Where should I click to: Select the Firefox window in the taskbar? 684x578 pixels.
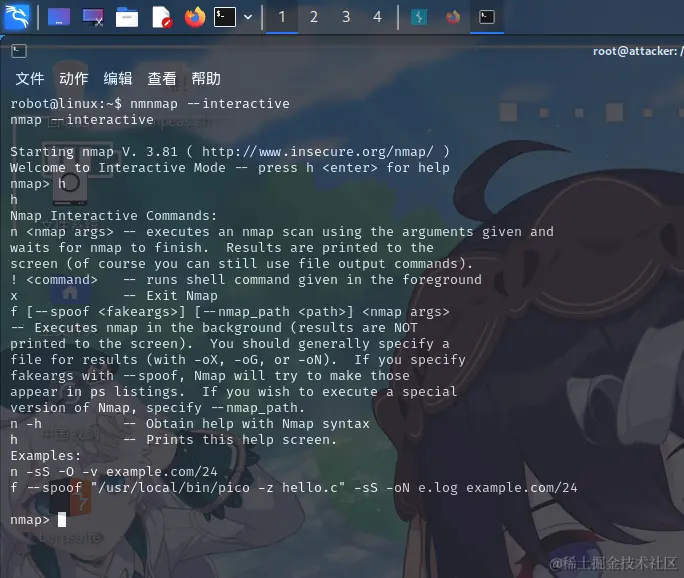click(453, 17)
